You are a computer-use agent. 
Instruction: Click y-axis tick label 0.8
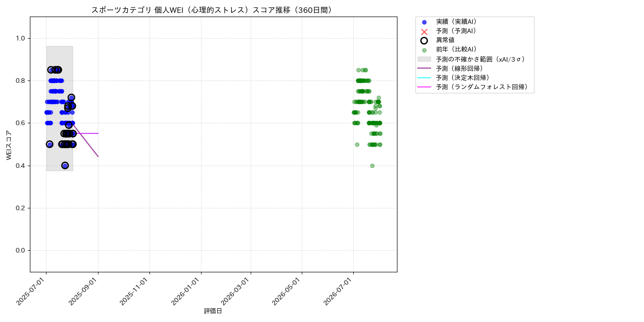21,80
